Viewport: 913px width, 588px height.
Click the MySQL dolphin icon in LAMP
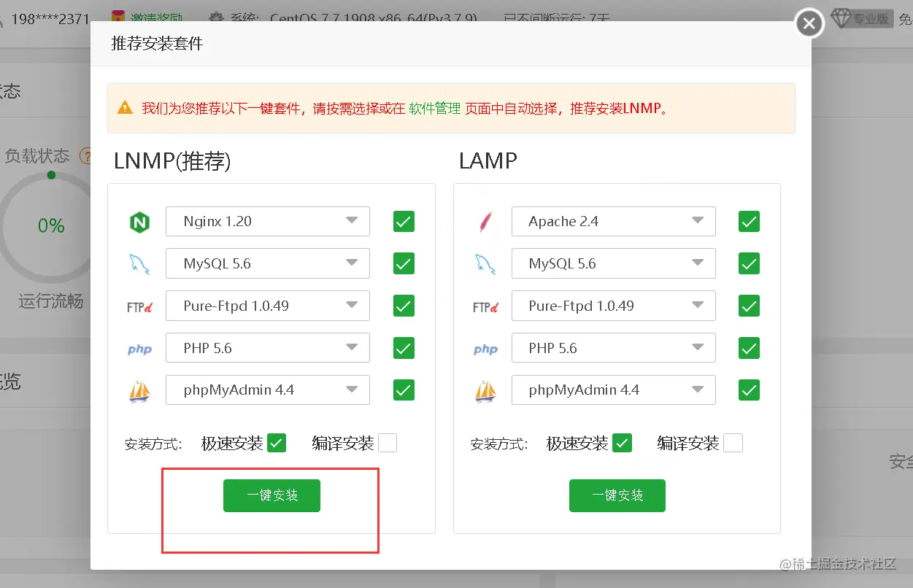(x=485, y=264)
